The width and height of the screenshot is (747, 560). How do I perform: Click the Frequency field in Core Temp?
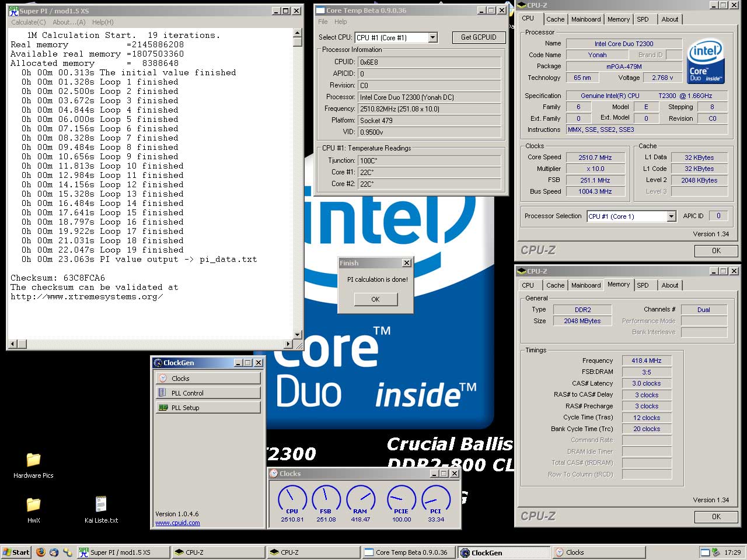429,109
